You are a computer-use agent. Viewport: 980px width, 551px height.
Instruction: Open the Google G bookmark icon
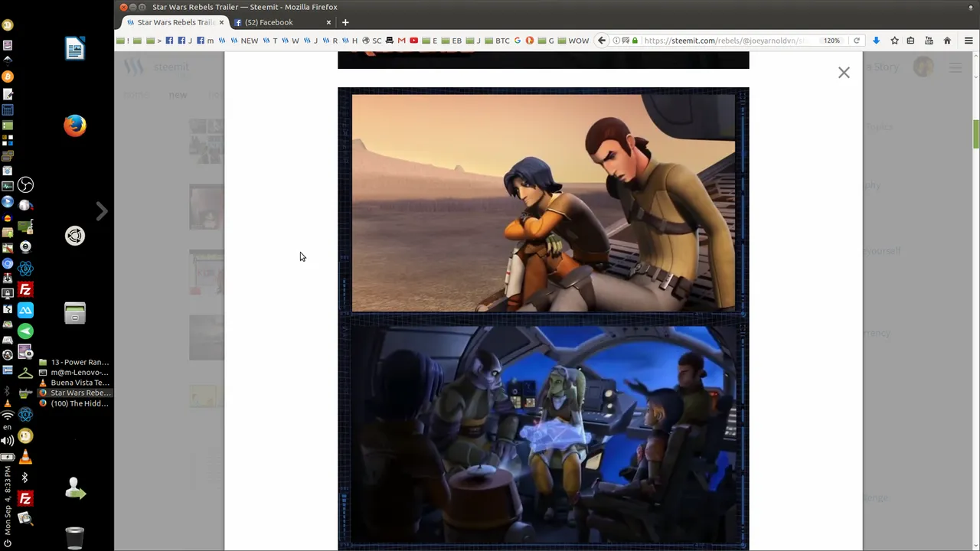[x=518, y=41]
